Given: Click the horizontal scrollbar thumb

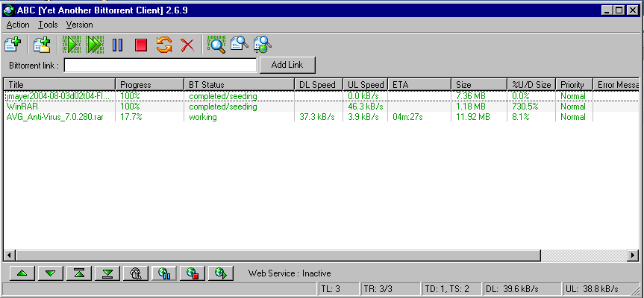Looking at the screenshot, I should coord(278,255).
